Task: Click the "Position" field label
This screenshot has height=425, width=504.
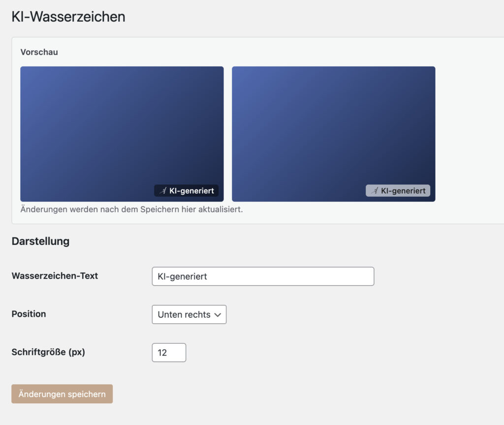Action: (28, 314)
